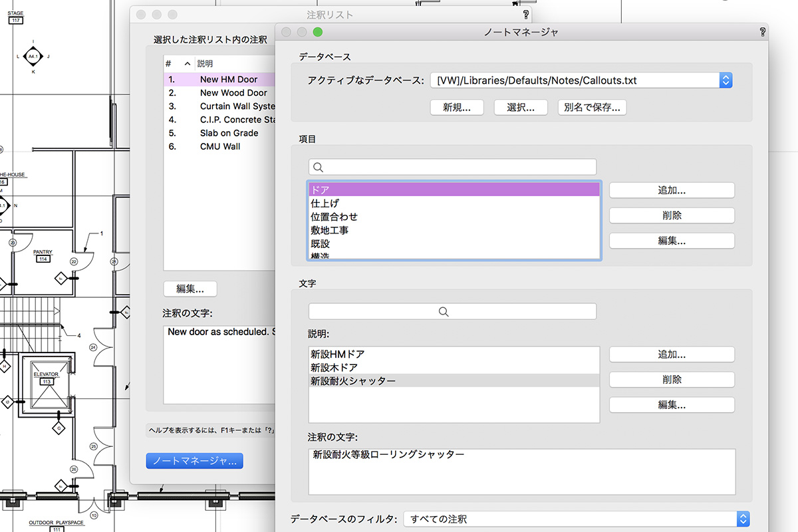Open help in the ノートマネージャ window
This screenshot has width=798, height=532.
[762, 32]
